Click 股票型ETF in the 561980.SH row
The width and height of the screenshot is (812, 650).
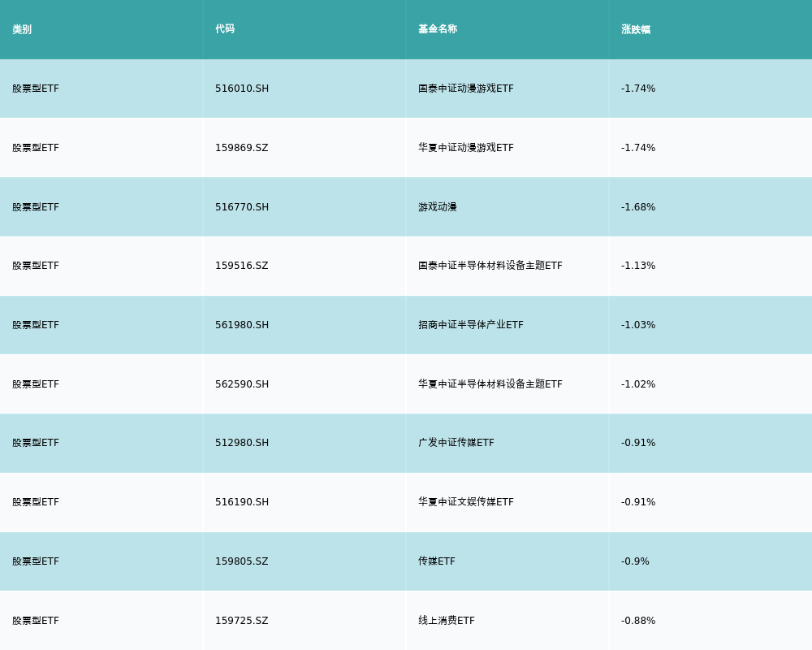click(36, 325)
